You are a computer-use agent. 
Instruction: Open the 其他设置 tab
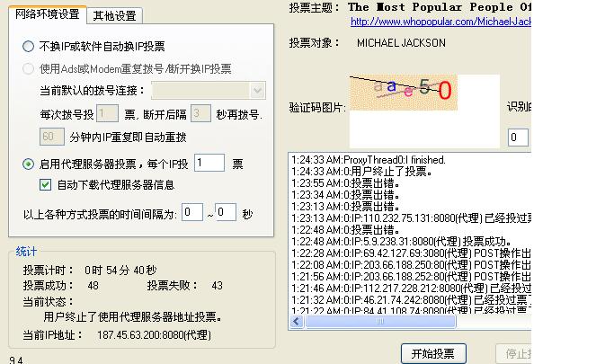pyautogui.click(x=115, y=16)
